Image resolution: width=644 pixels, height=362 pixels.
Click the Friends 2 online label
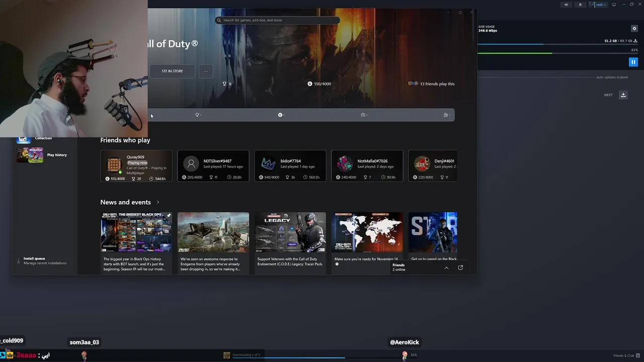pyautogui.click(x=399, y=267)
